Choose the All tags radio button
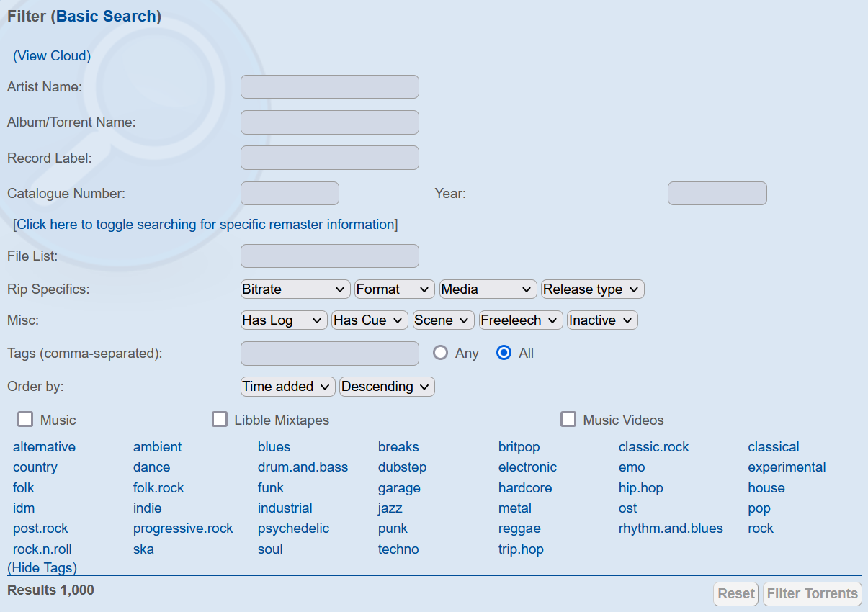The width and height of the screenshot is (868, 612). coord(504,354)
